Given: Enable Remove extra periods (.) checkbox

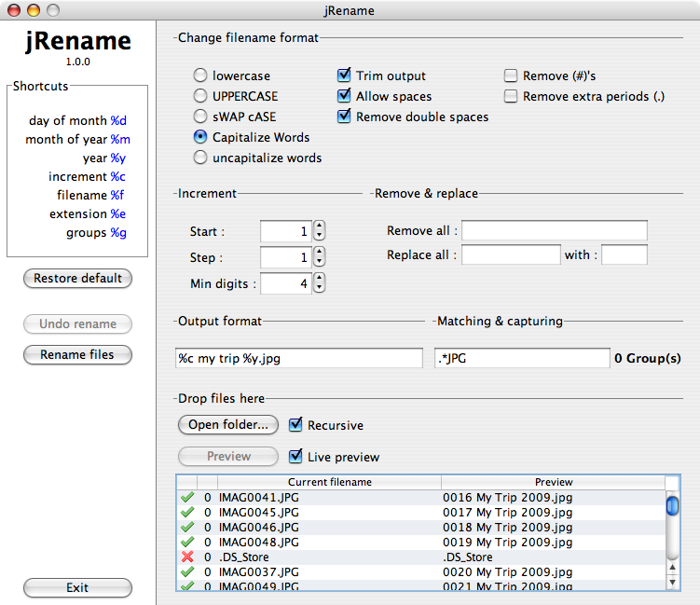Looking at the screenshot, I should coord(511,96).
